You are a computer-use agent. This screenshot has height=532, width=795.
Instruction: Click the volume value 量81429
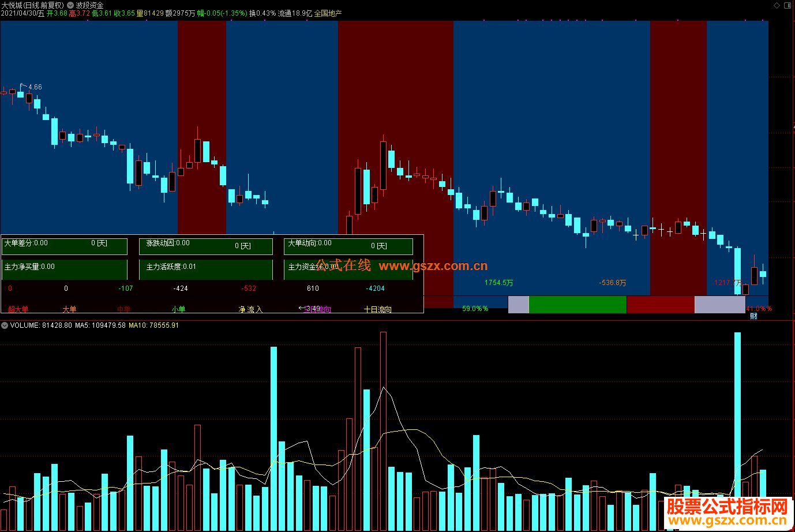pos(150,13)
